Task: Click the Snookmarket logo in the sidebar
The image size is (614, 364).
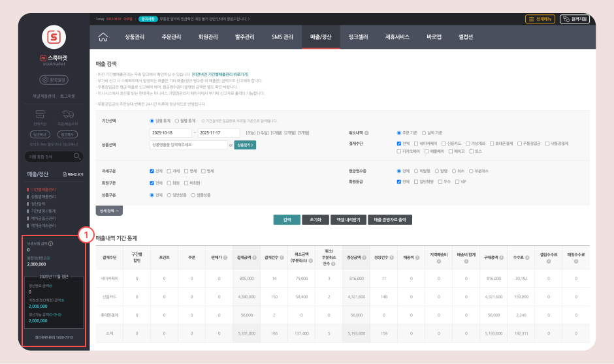Action: pyautogui.click(x=54, y=37)
